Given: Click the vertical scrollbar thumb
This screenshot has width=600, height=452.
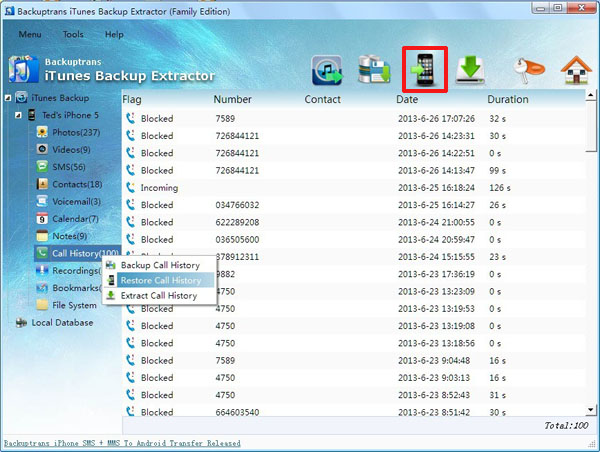Looking at the screenshot, I should pyautogui.click(x=591, y=126).
